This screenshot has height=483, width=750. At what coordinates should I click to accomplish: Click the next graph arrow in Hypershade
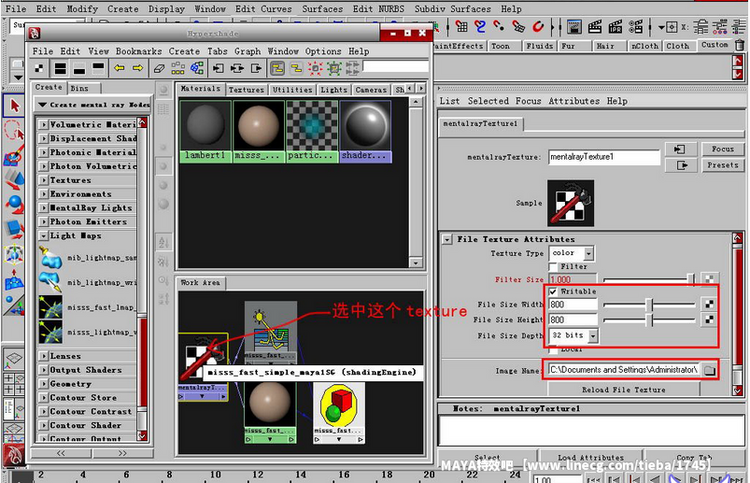pyautogui.click(x=138, y=69)
